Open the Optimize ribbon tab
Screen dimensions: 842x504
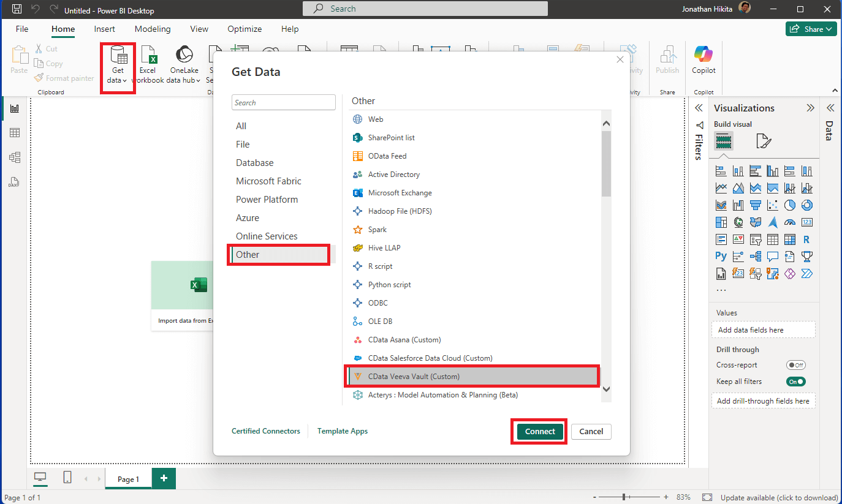[245, 29]
